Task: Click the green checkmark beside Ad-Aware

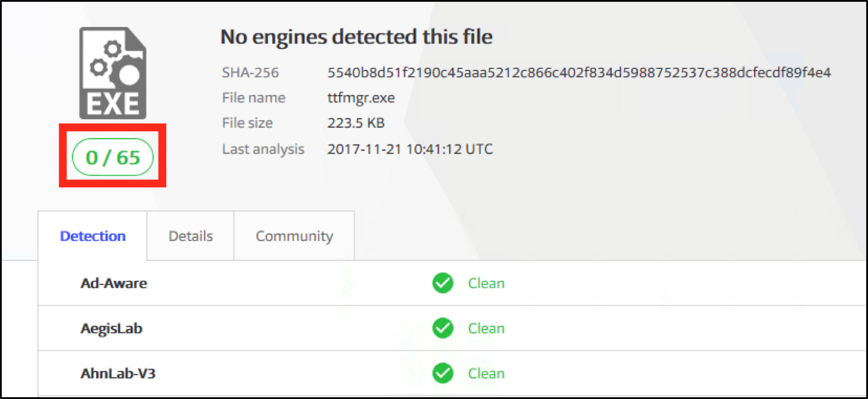Action: tap(443, 283)
